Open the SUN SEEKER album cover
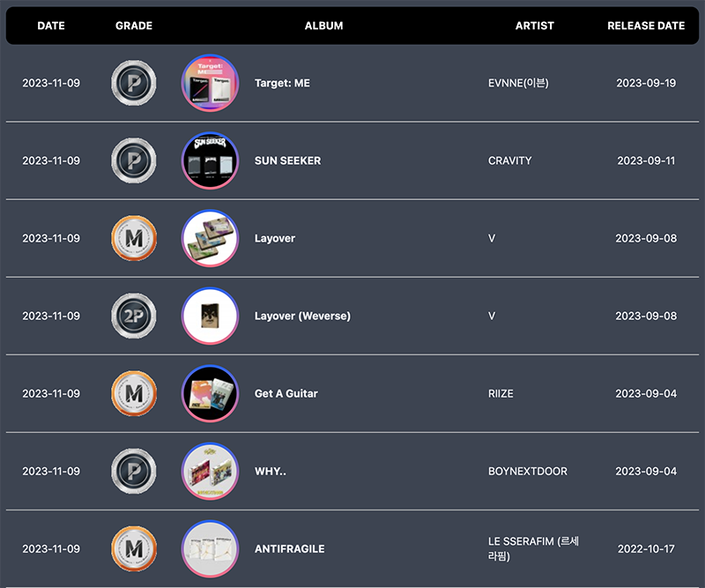This screenshot has height=588, width=705. [x=210, y=160]
